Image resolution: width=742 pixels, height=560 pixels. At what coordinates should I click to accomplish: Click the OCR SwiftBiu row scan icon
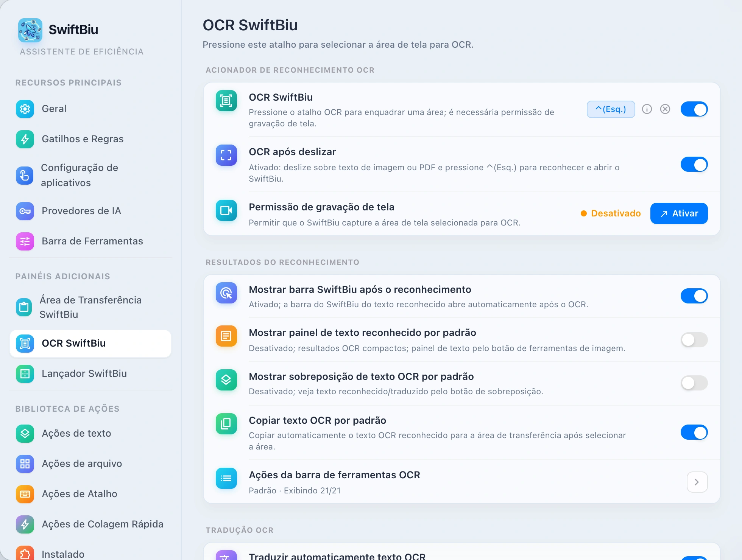pos(226,101)
